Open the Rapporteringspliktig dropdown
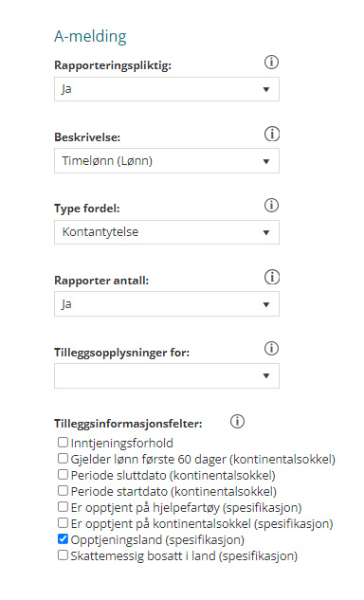The width and height of the screenshot is (364, 600). click(x=167, y=89)
